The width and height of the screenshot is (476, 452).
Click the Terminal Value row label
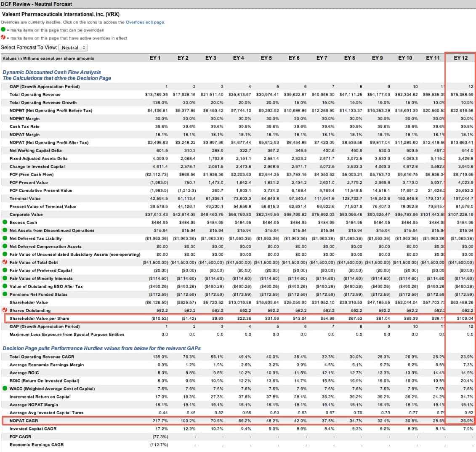(25, 199)
